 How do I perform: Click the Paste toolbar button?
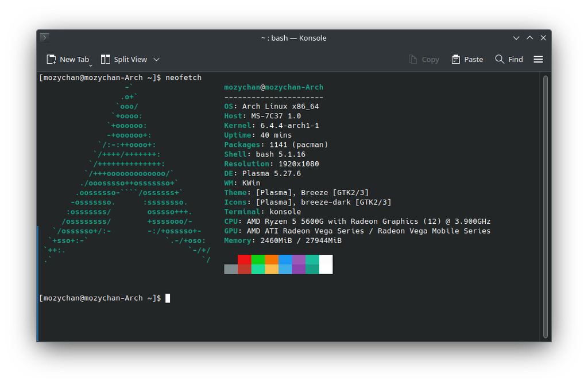click(466, 59)
